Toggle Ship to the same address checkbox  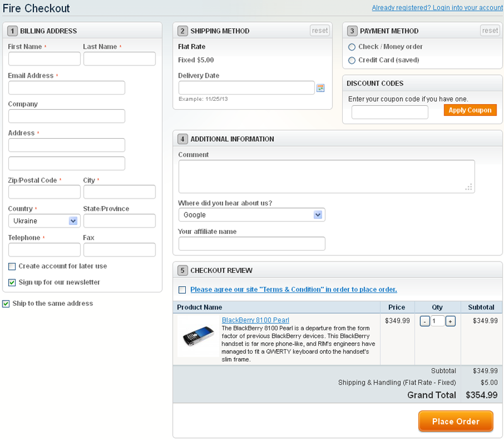pos(6,304)
